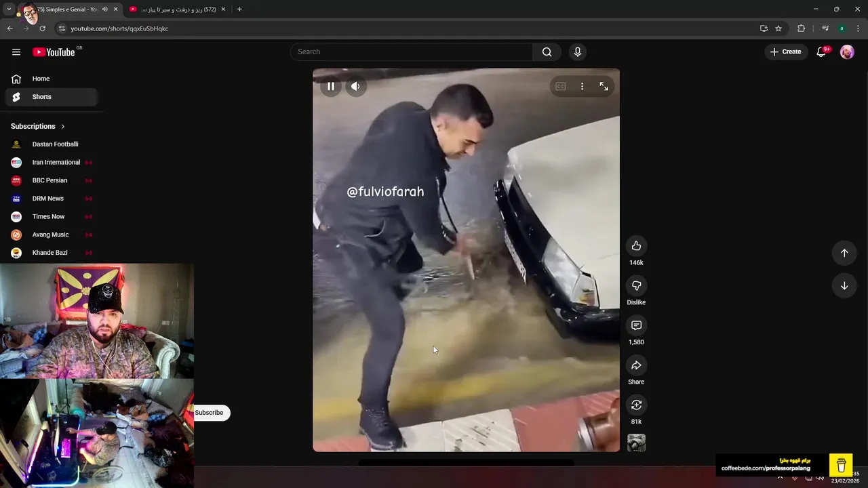The width and height of the screenshot is (868, 488).
Task: Click the URL youtube.com/shorts address bar
Action: coord(119,28)
